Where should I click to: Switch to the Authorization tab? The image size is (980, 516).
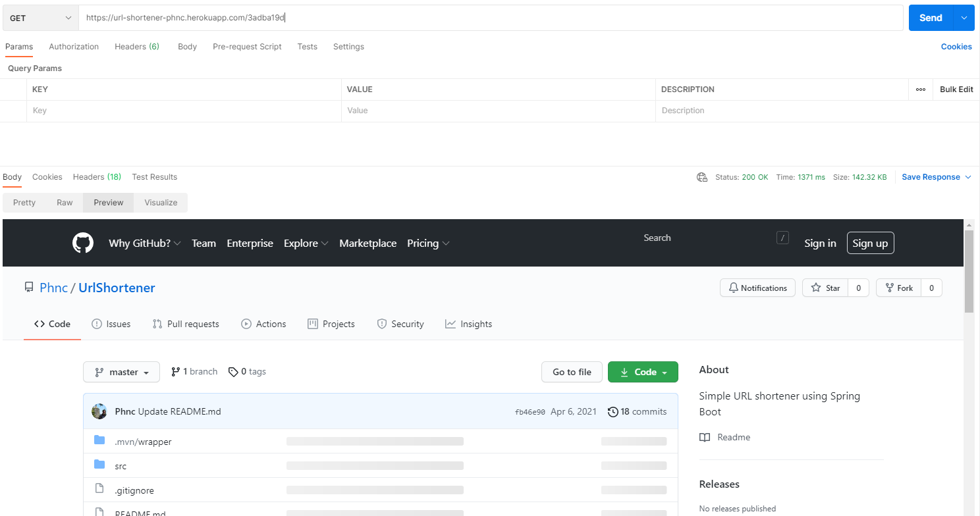click(x=74, y=47)
